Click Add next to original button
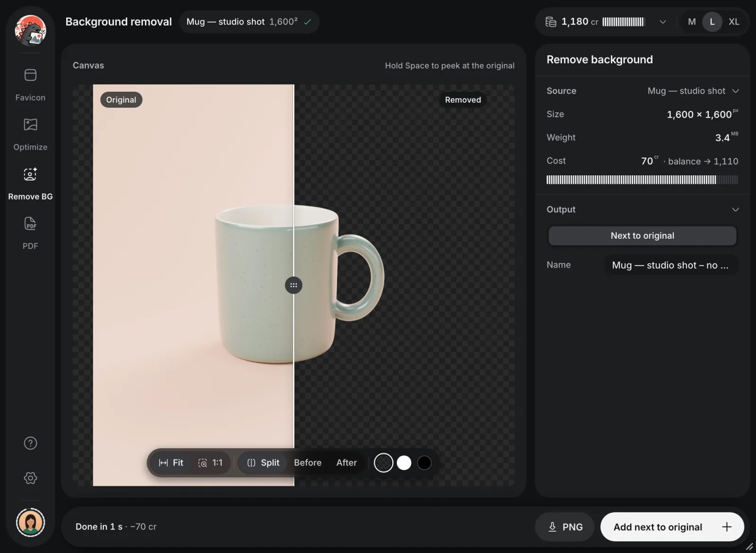 (672, 527)
